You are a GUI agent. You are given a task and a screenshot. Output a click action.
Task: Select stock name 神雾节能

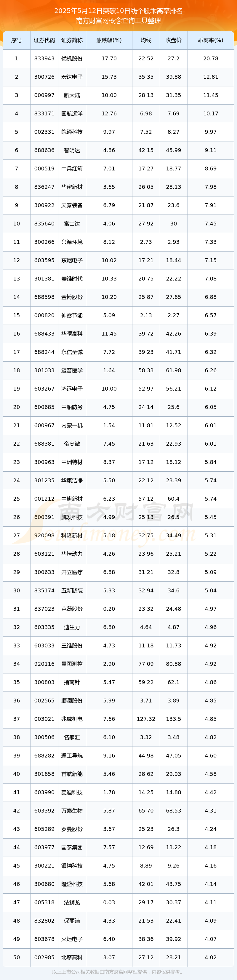tap(72, 315)
